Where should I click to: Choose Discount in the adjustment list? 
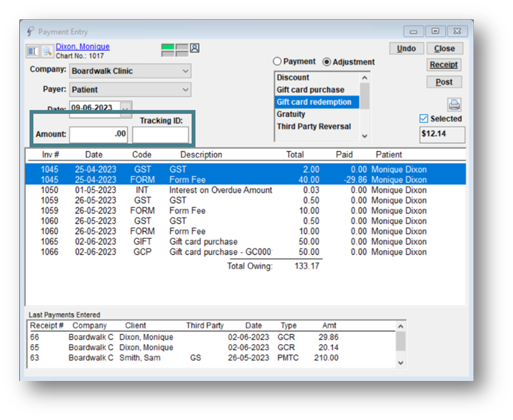(317, 78)
